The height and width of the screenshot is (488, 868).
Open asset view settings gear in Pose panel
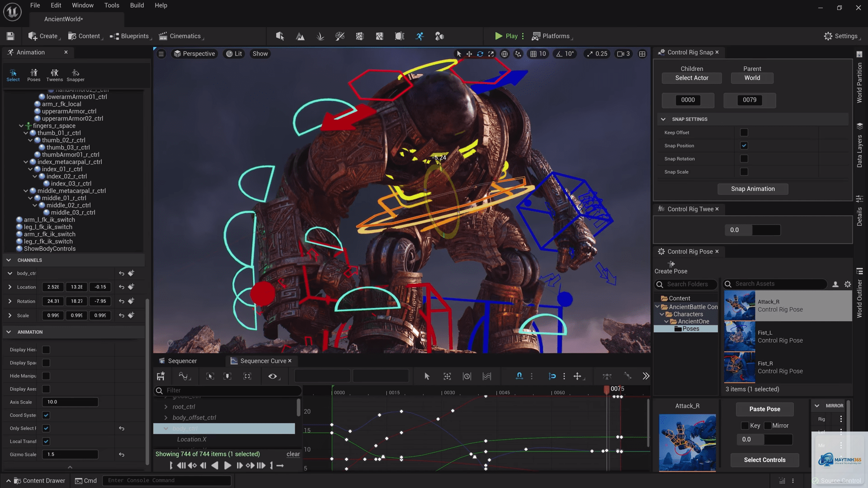[x=848, y=284]
